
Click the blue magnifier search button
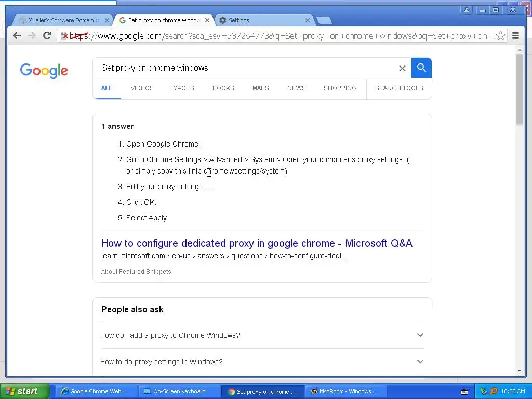point(421,68)
